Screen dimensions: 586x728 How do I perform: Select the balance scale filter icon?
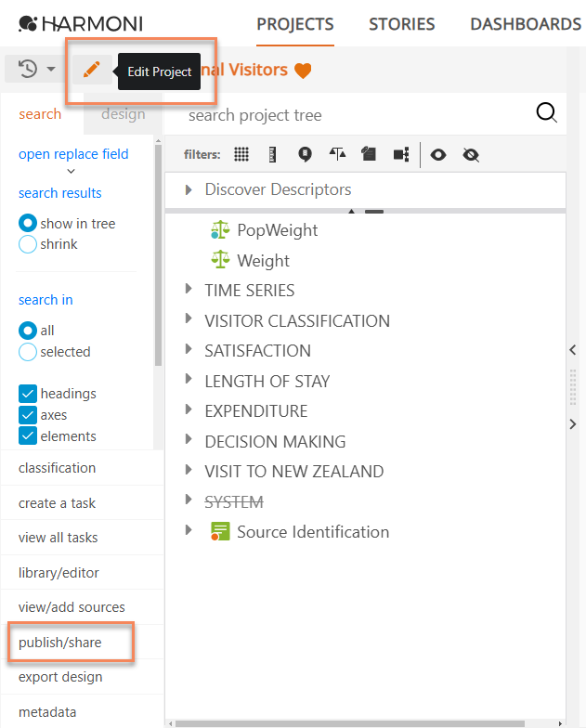click(x=337, y=154)
